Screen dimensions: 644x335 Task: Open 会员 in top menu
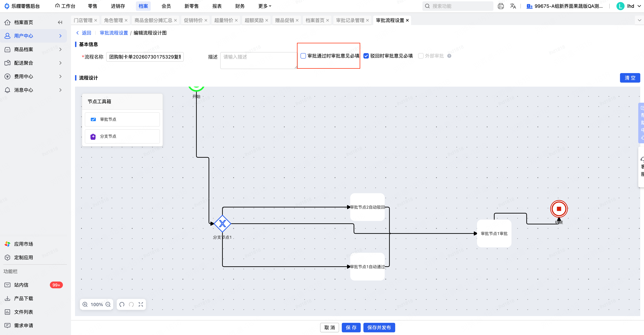(x=166, y=6)
